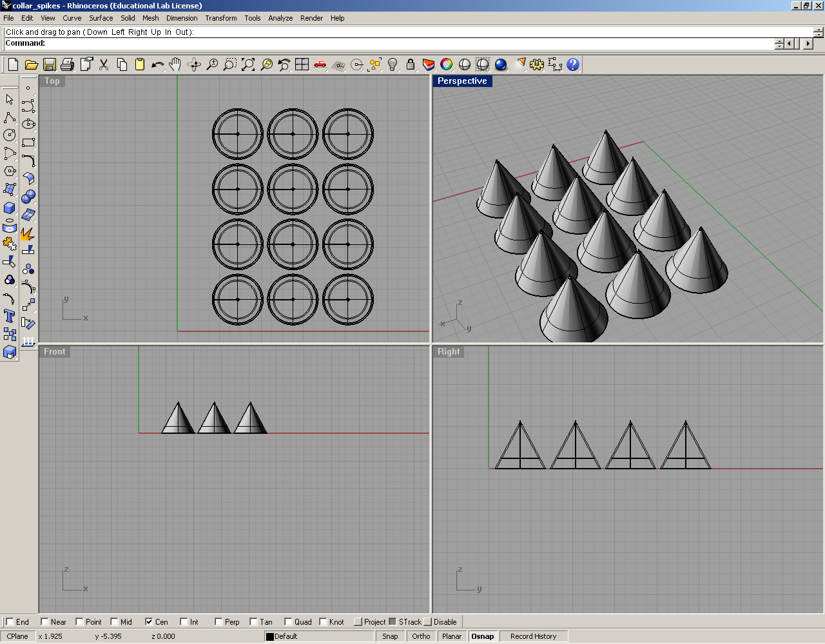Create a new document with the New icon
This screenshot has width=825, height=644.
pos(13,64)
